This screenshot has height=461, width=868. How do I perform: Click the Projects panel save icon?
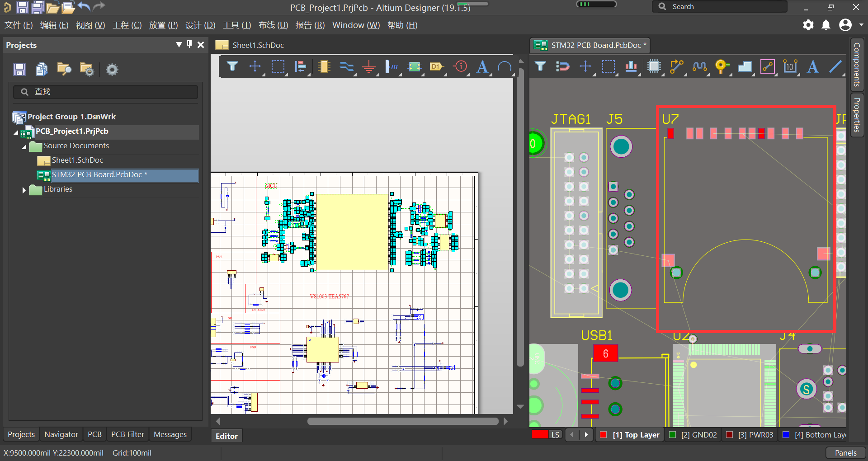pyautogui.click(x=19, y=69)
